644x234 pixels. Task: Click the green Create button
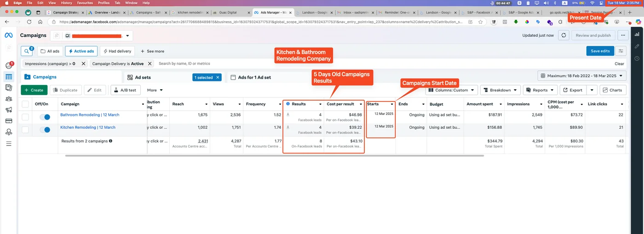pos(34,90)
